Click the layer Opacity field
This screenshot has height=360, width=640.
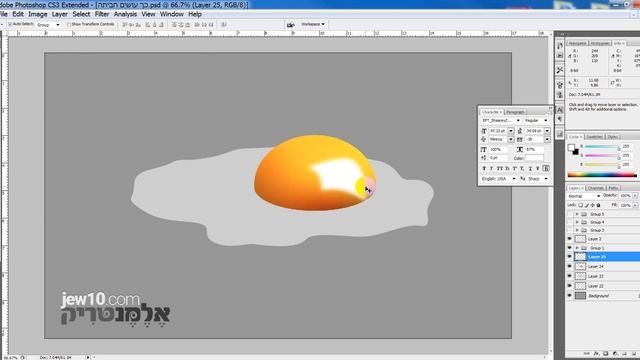click(x=625, y=196)
